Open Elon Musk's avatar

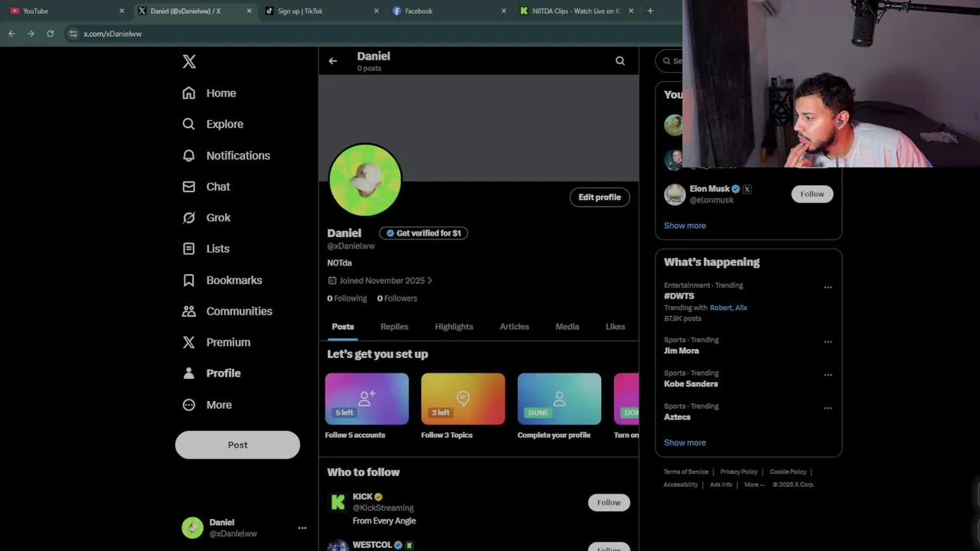click(x=675, y=194)
